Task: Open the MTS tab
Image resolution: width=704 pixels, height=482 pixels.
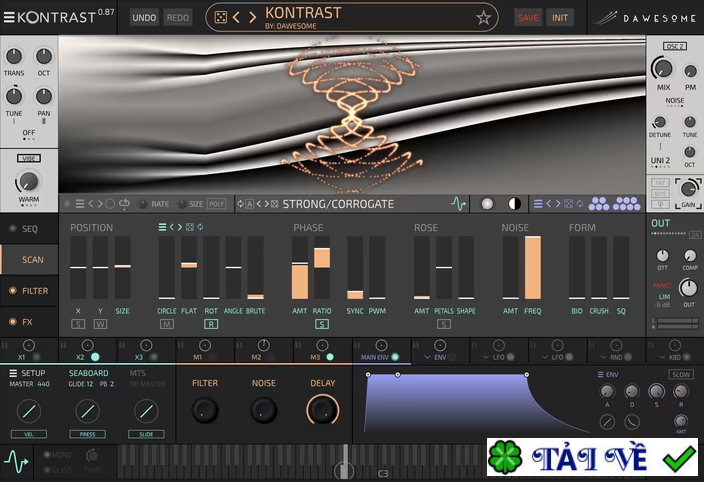Action: pyautogui.click(x=137, y=373)
